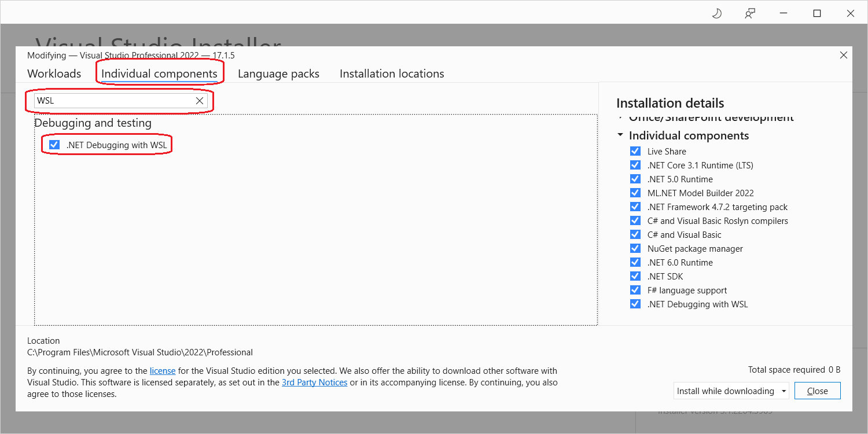
Task: Uncheck .NET SDK in Installation details
Action: [x=635, y=276]
